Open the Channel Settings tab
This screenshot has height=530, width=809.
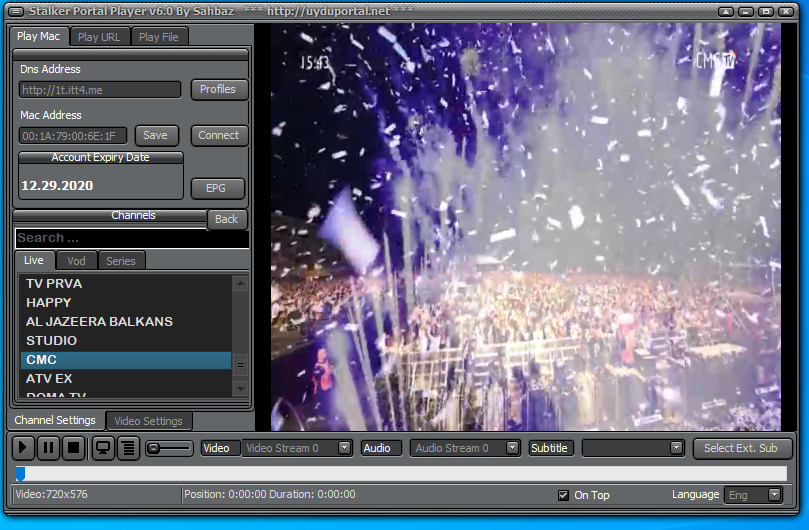point(55,420)
